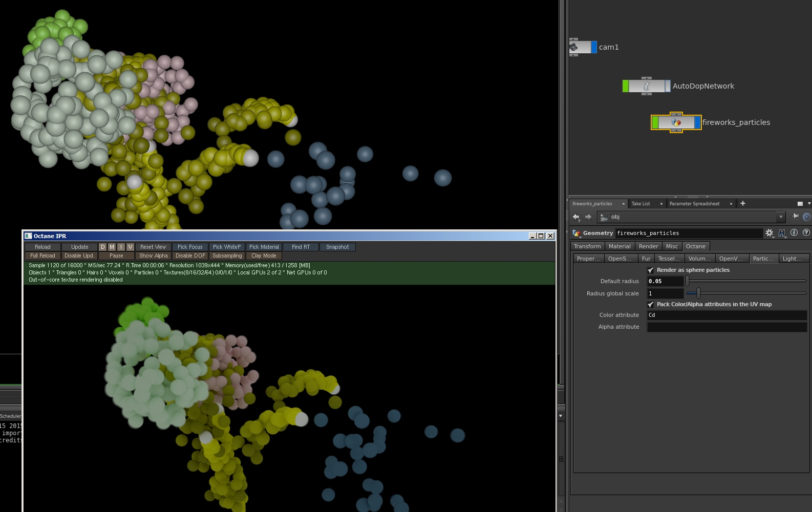Click the fireworks_particles geometry node icon
The image size is (812, 512).
(676, 122)
